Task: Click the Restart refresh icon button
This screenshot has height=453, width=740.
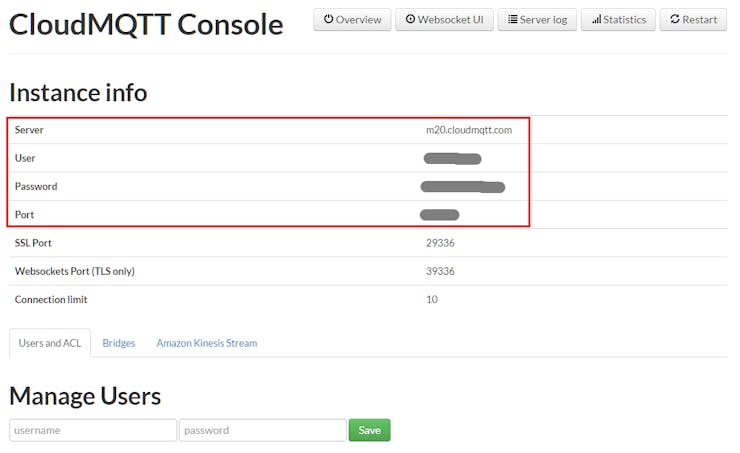Action: click(x=693, y=19)
